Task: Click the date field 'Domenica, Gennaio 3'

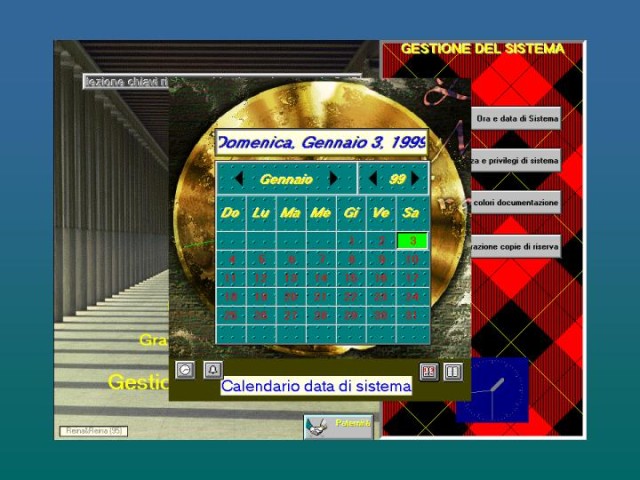Action: (321, 144)
